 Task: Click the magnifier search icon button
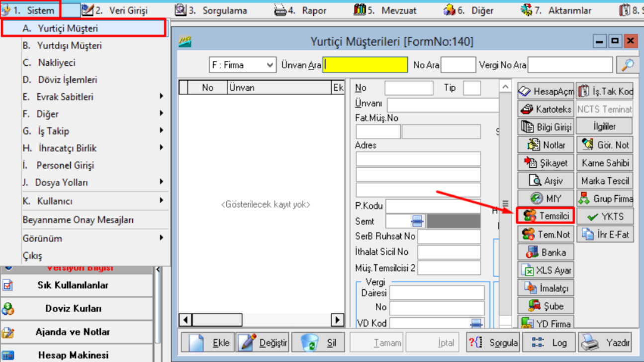coord(628,65)
